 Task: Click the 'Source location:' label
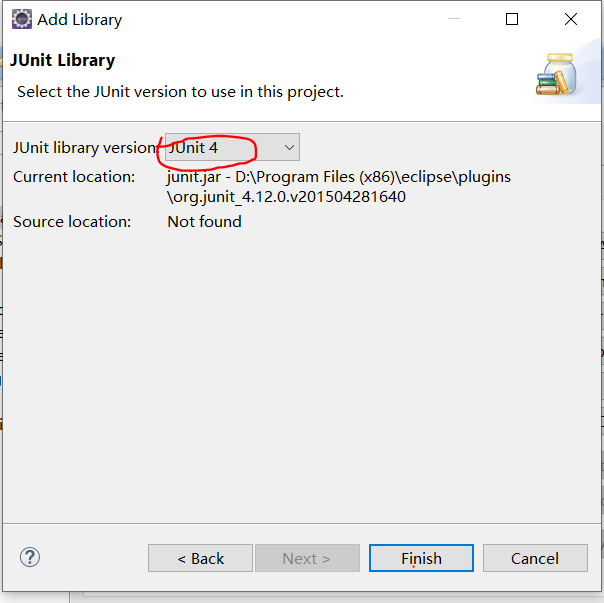pyautogui.click(x=72, y=222)
